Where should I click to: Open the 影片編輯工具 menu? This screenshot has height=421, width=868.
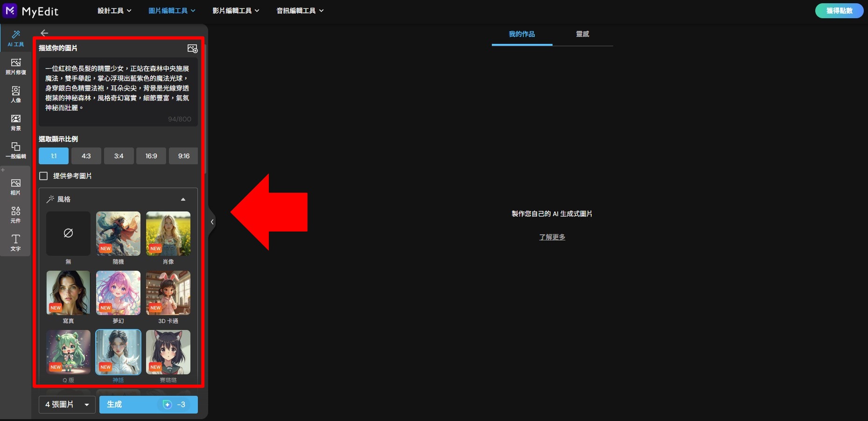(236, 11)
